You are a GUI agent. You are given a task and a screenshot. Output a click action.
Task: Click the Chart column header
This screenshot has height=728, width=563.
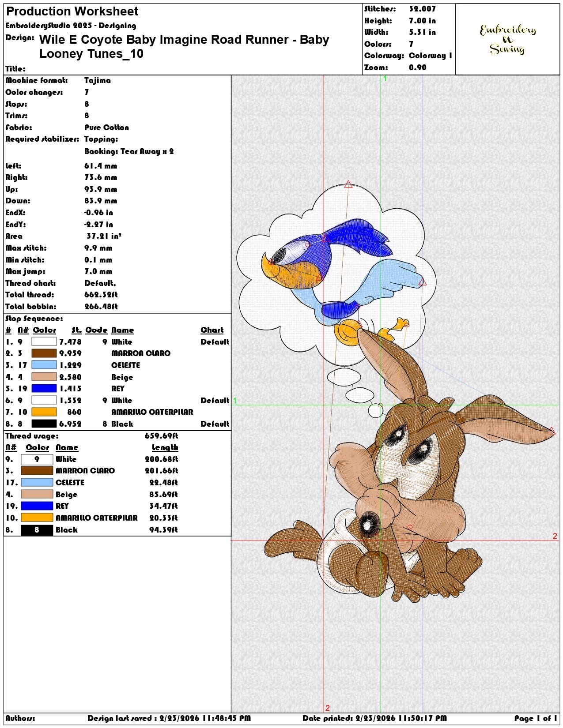[212, 330]
